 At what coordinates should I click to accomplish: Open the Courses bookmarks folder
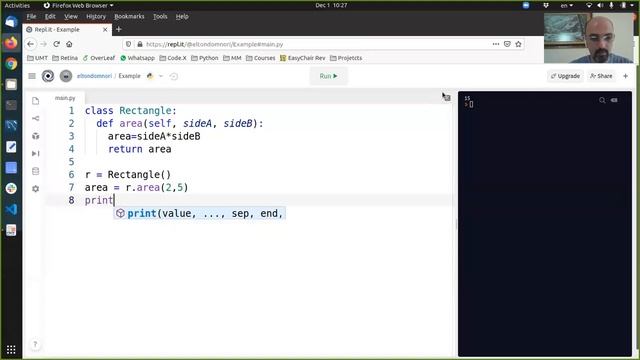click(260, 58)
